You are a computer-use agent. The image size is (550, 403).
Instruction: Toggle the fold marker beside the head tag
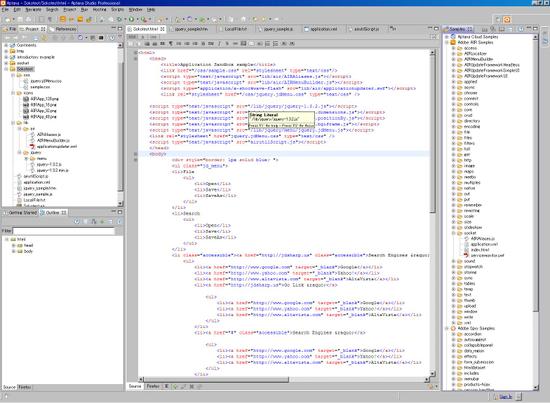(x=136, y=59)
